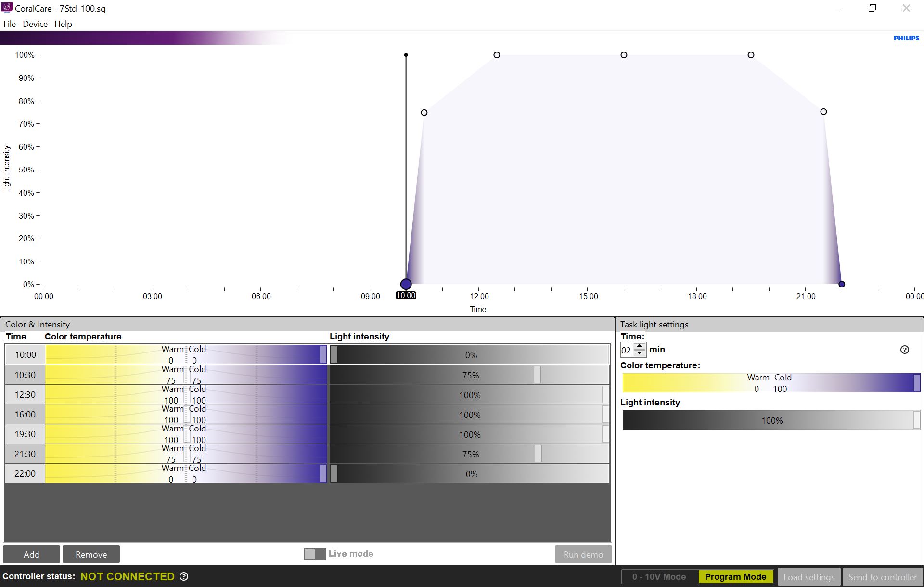Screen dimensions: 924x587
Task: Open the Device menu
Action: point(35,24)
